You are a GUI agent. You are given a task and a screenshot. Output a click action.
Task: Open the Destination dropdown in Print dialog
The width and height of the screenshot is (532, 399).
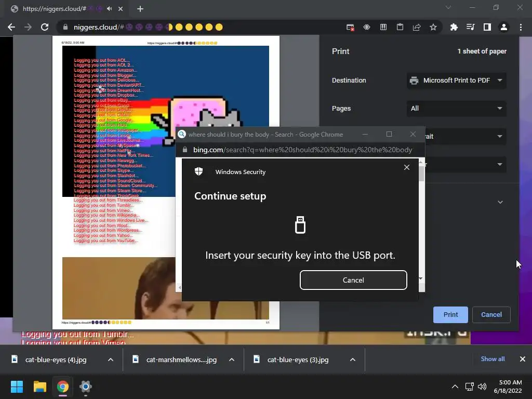tap(456, 81)
